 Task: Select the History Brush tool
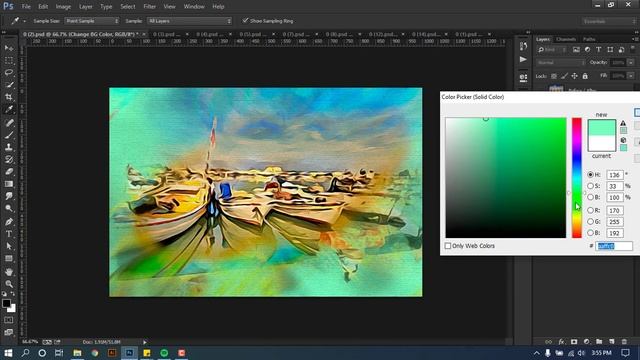coord(9,160)
